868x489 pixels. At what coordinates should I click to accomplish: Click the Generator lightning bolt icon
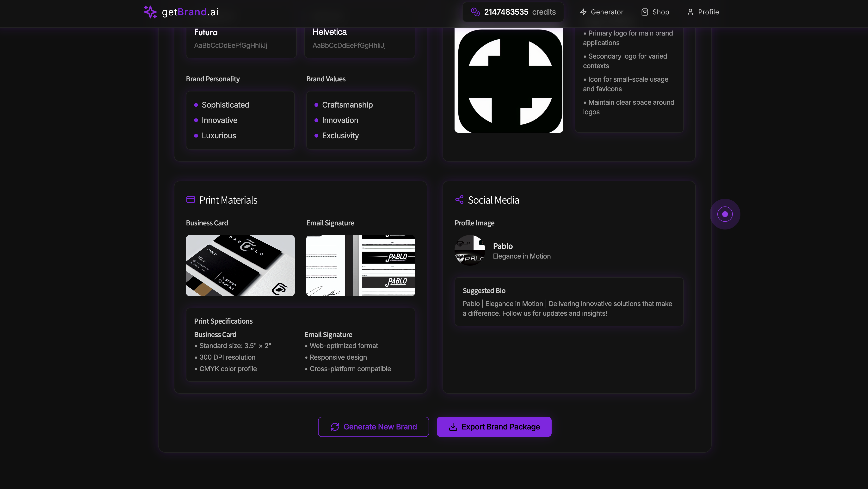click(x=583, y=12)
